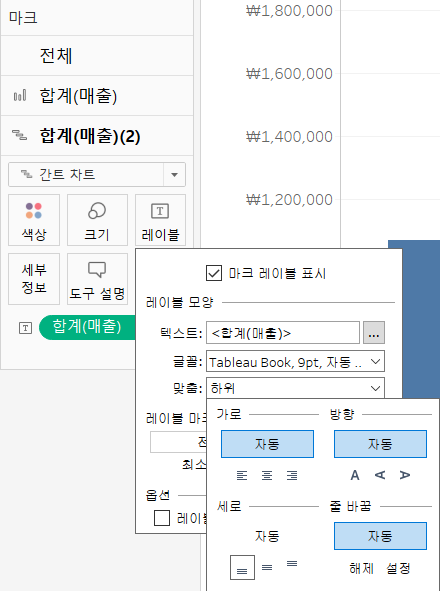Viewport: 440px width, 591px height.
Task: Click the ₩1,800,000 axis label
Action: [289, 11]
